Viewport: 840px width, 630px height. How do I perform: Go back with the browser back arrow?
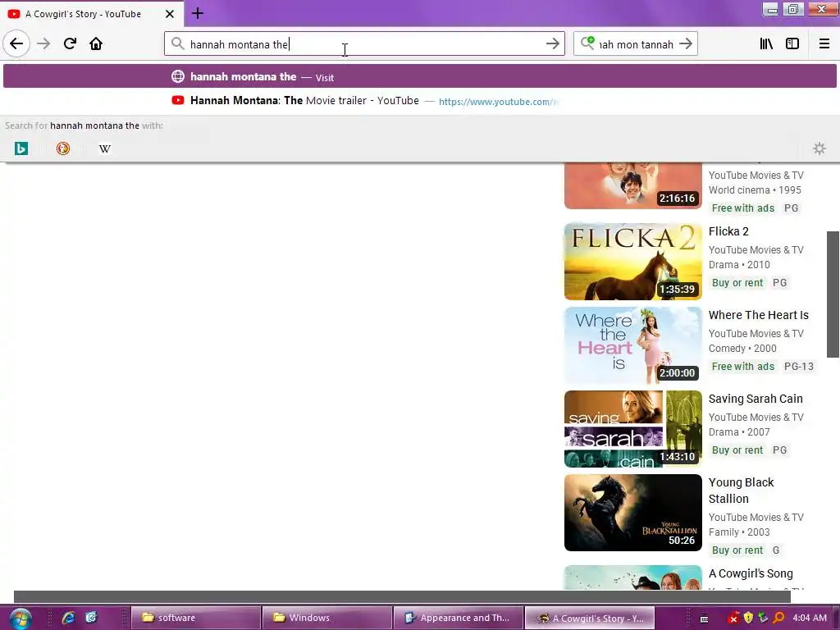tap(16, 43)
